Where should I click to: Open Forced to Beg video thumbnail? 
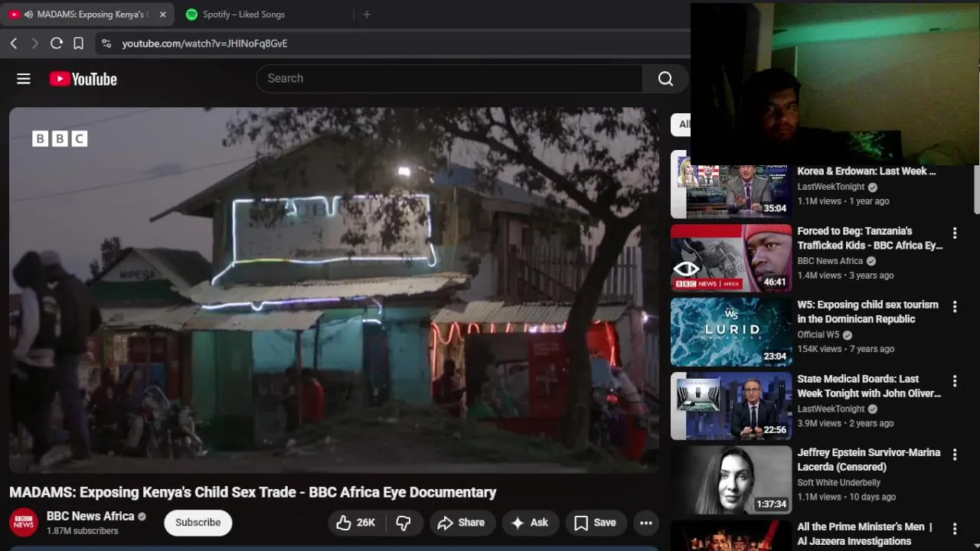(731, 258)
